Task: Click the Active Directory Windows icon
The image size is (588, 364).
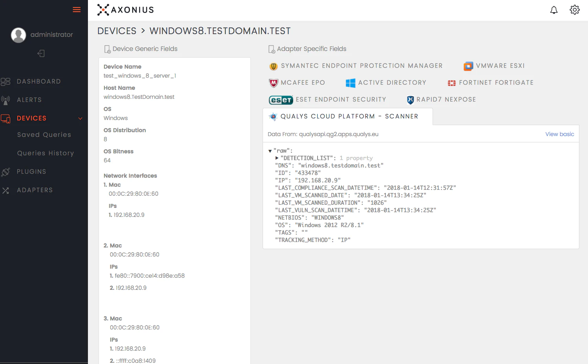Action: pos(351,83)
